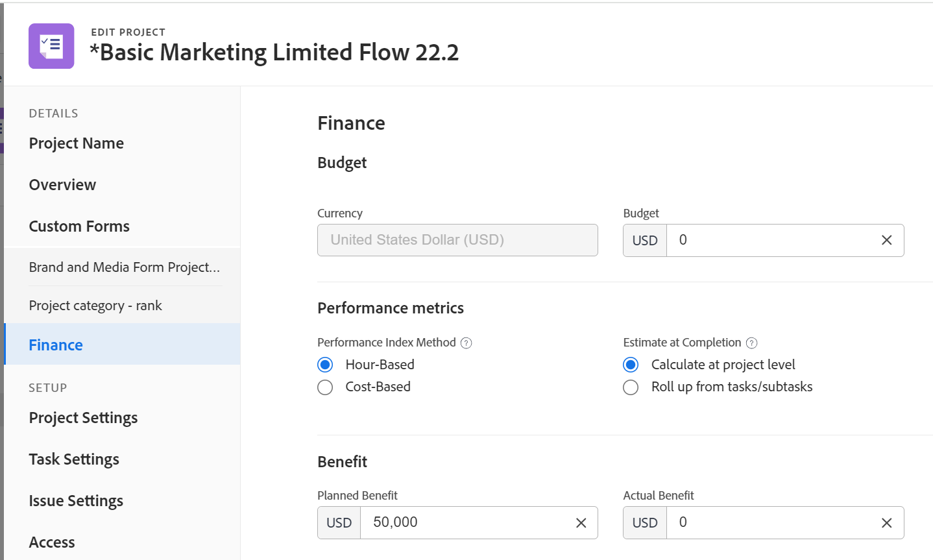933x560 pixels.
Task: Choose Calculate at project level option
Action: [x=631, y=365]
